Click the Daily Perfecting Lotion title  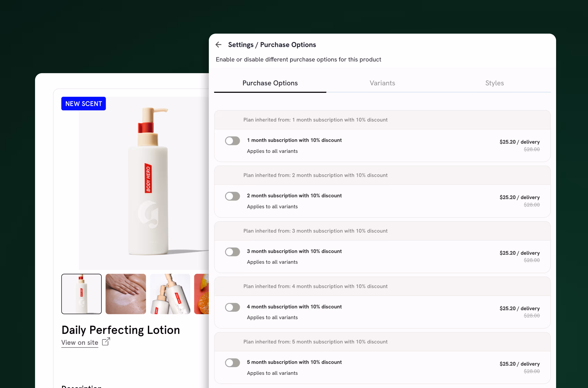[x=121, y=330]
